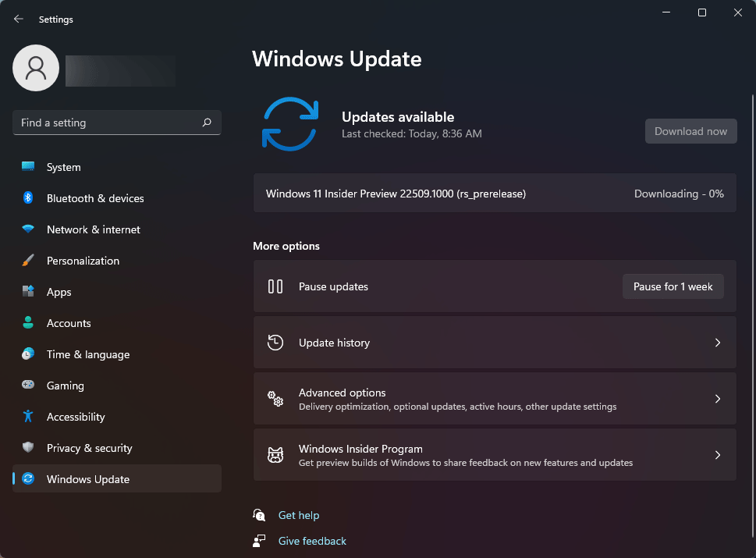Select Gaming category
The image size is (756, 558).
[117, 386]
